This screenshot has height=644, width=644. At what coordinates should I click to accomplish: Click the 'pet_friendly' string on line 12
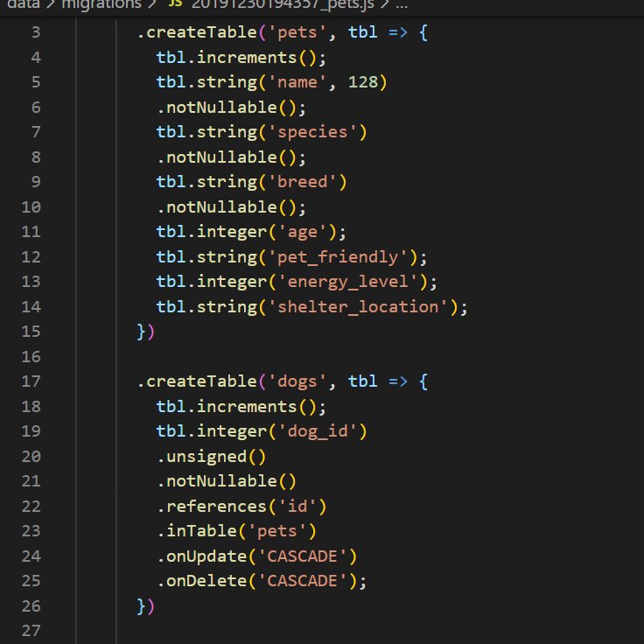pyautogui.click(x=338, y=256)
